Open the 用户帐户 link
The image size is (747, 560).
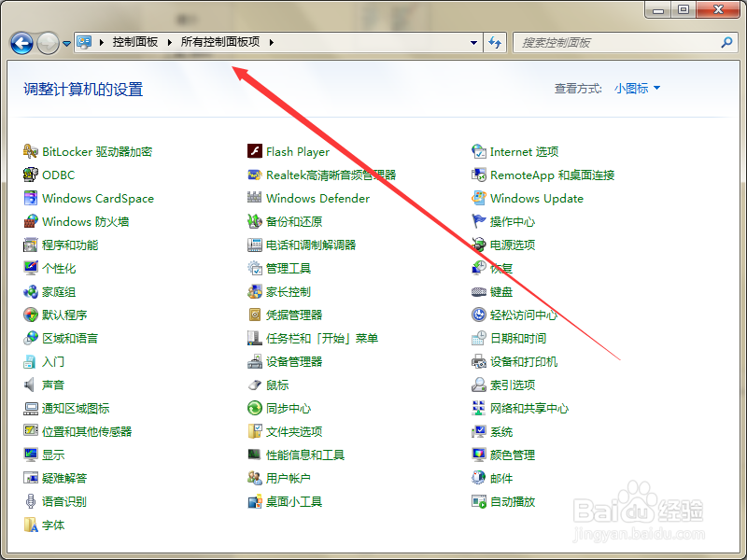click(289, 479)
